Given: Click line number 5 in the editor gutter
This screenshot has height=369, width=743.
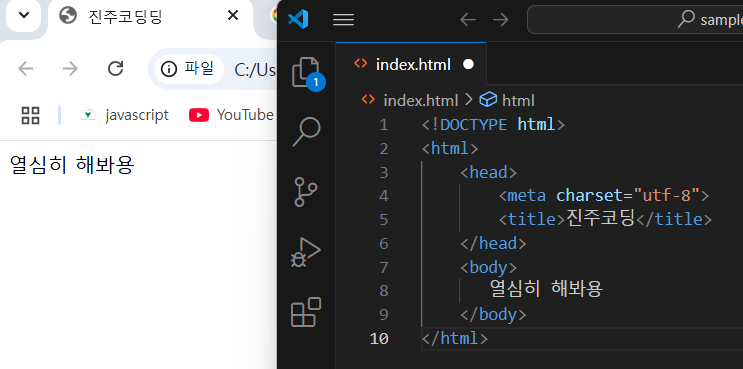Looking at the screenshot, I should pos(383,220).
